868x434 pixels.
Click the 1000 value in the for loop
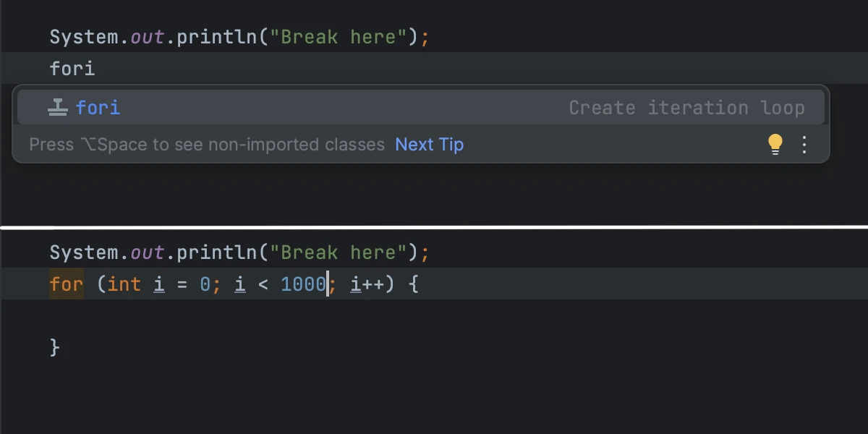tap(304, 284)
